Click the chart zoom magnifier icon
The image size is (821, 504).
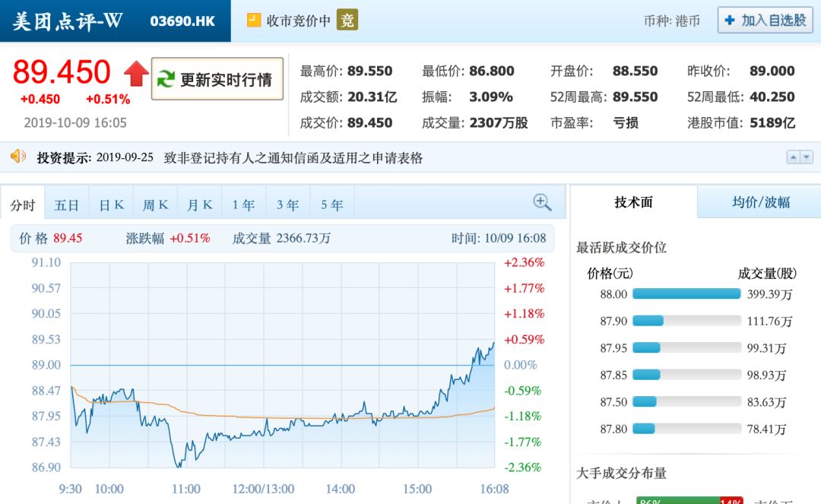542,202
